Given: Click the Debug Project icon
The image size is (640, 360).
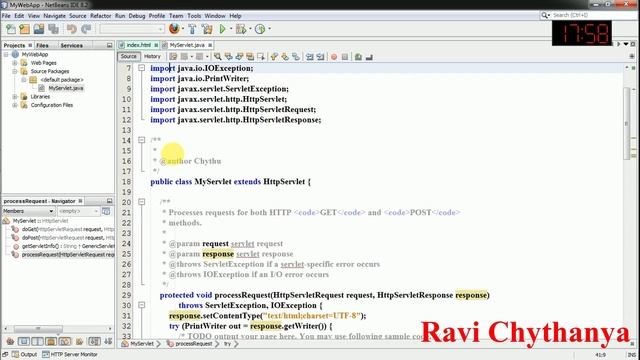Looking at the screenshot, I should tap(241, 29).
